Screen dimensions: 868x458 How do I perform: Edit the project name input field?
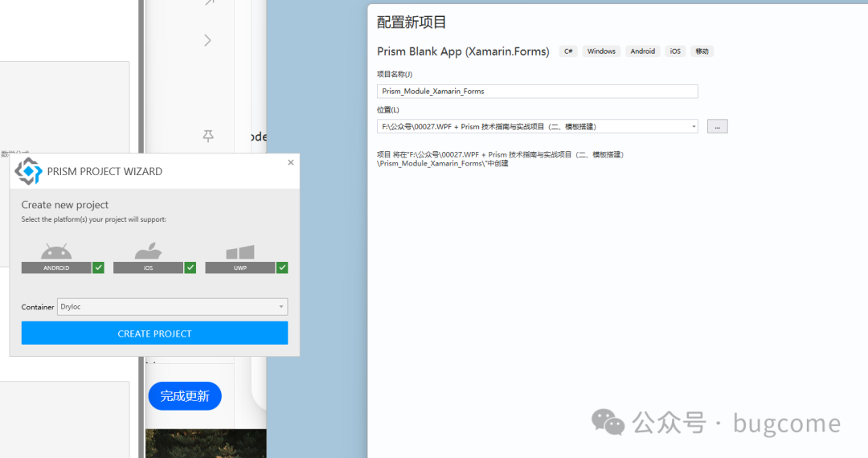(537, 92)
